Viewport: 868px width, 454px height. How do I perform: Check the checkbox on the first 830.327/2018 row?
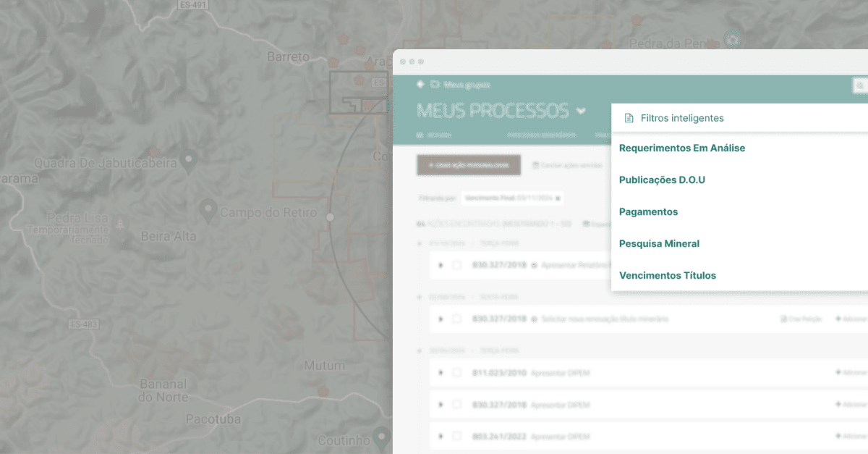coord(456,265)
